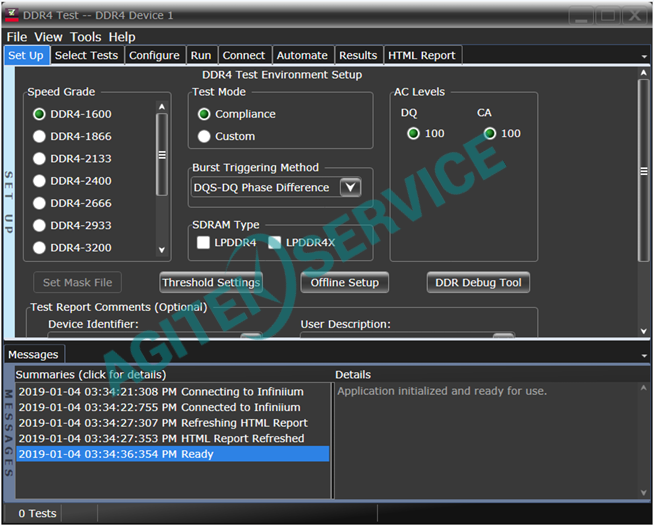Click Speed Grade list scroll down arrow
Screen dimensions: 654x525
click(162, 250)
